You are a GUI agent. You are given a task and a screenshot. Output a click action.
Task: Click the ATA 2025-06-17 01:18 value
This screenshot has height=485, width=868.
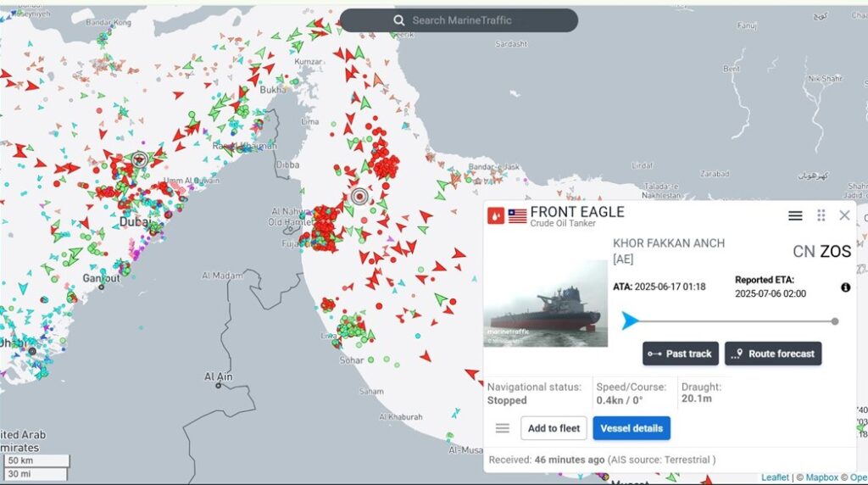670,287
